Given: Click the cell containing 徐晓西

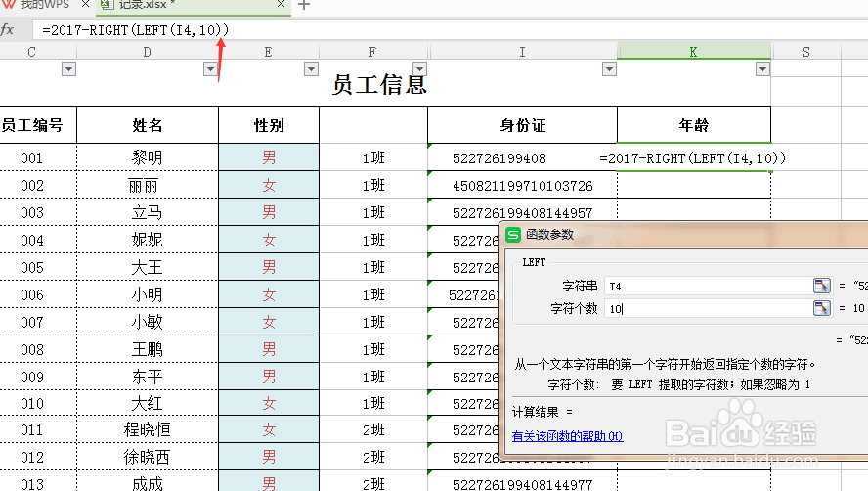Looking at the screenshot, I should pyautogui.click(x=148, y=457).
